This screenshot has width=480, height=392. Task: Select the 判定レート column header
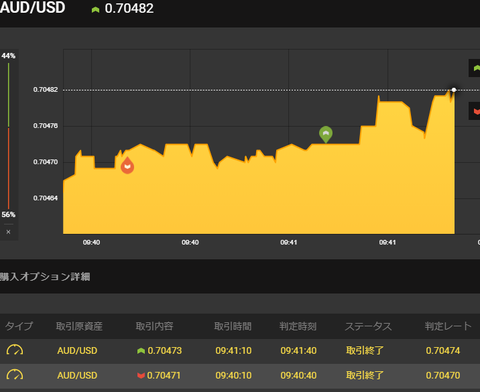pos(448,326)
